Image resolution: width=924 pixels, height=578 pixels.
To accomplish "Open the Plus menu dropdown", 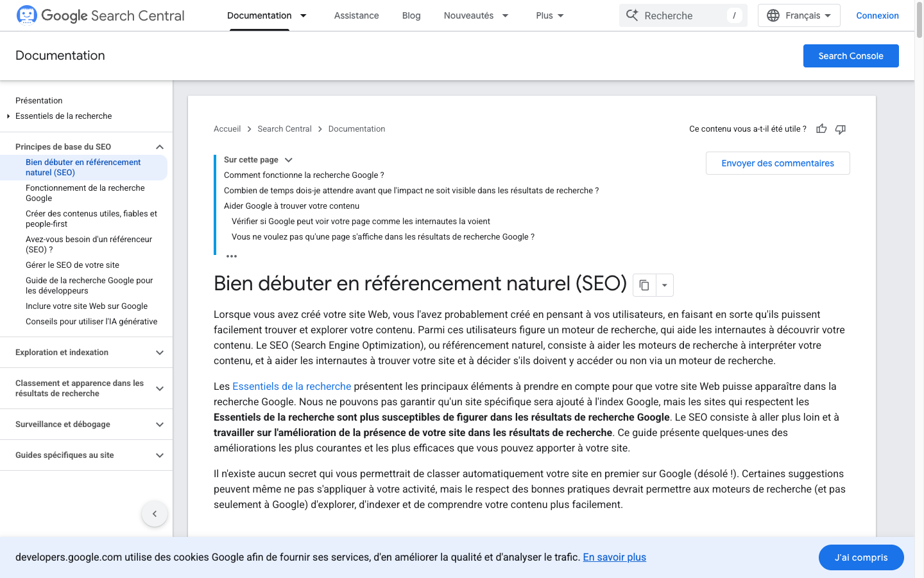I will click(x=550, y=15).
